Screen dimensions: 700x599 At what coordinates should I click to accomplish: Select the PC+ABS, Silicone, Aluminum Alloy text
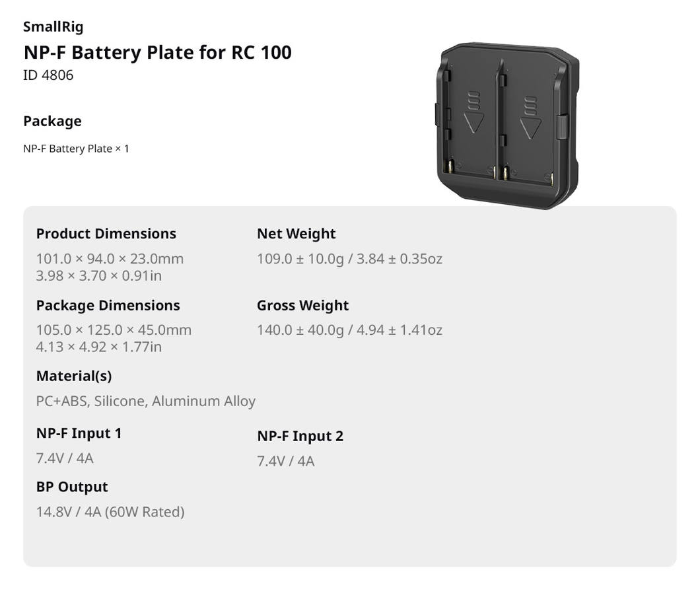point(145,401)
